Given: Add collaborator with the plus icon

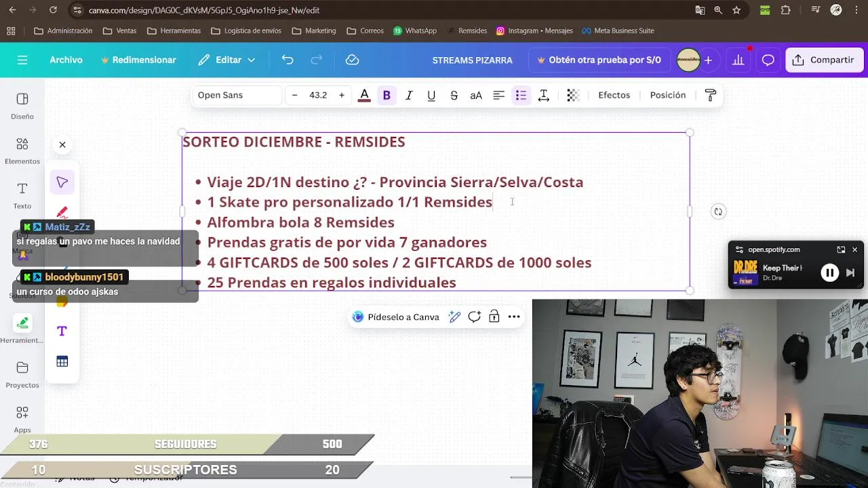Looking at the screenshot, I should tap(708, 60).
